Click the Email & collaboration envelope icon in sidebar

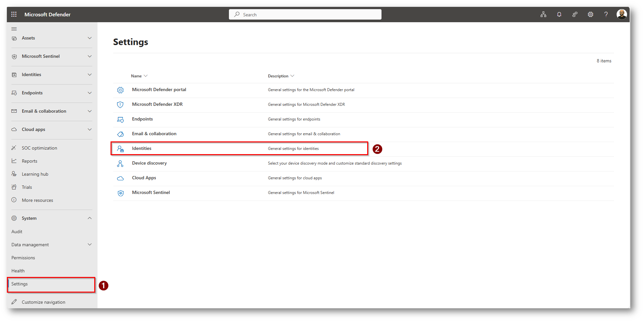14,111
